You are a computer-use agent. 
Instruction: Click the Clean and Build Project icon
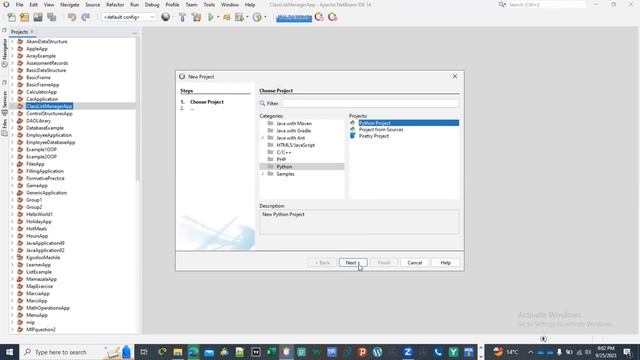pyautogui.click(x=196, y=17)
